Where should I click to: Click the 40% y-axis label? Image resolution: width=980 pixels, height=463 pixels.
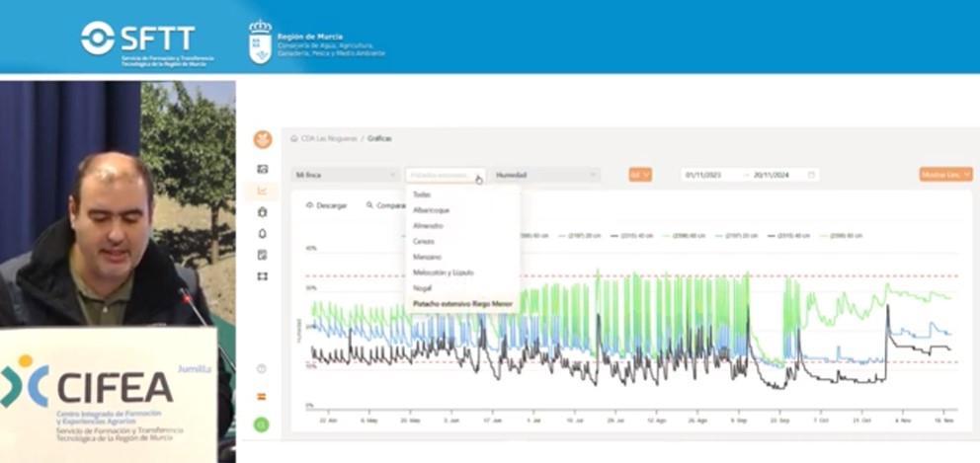[310, 248]
